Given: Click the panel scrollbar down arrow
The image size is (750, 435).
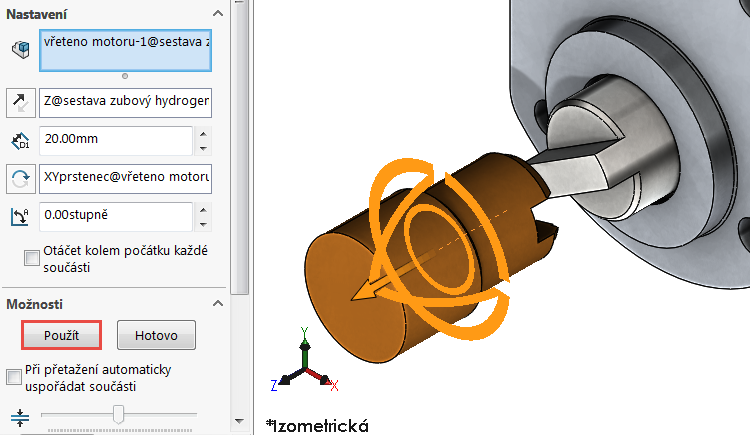Looking at the screenshot, I should click(240, 422).
